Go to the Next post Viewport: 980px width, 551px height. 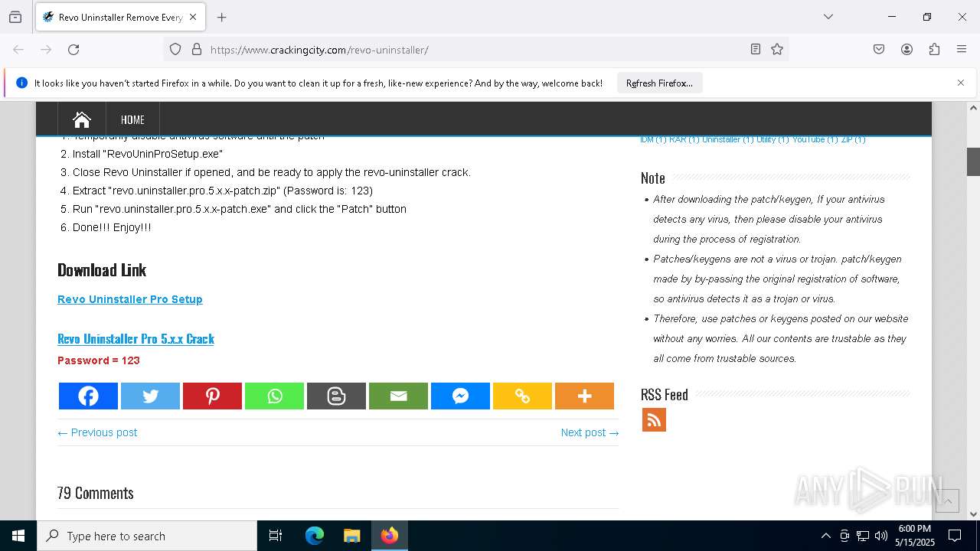[x=590, y=432]
